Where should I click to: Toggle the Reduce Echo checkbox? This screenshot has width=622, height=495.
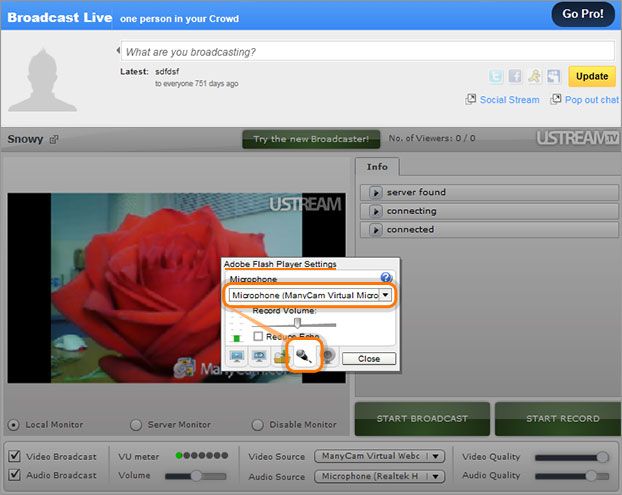[258, 337]
